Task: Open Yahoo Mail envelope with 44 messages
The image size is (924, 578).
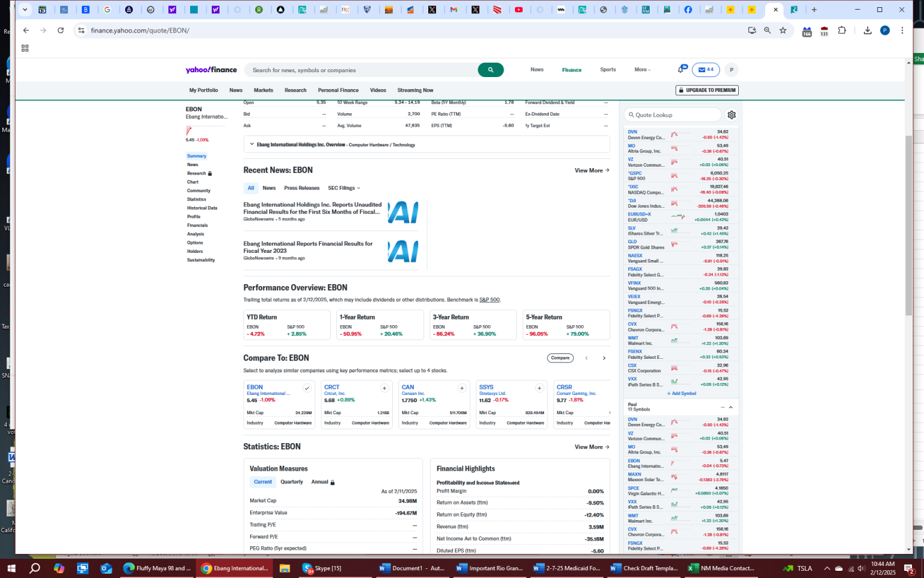Action: click(706, 70)
